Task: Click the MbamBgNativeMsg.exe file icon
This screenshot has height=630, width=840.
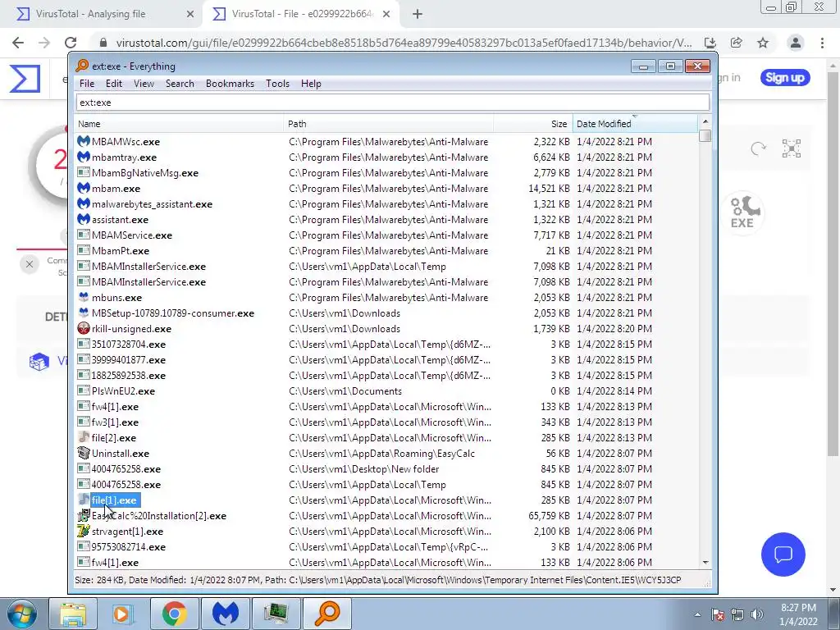Action: 84,172
